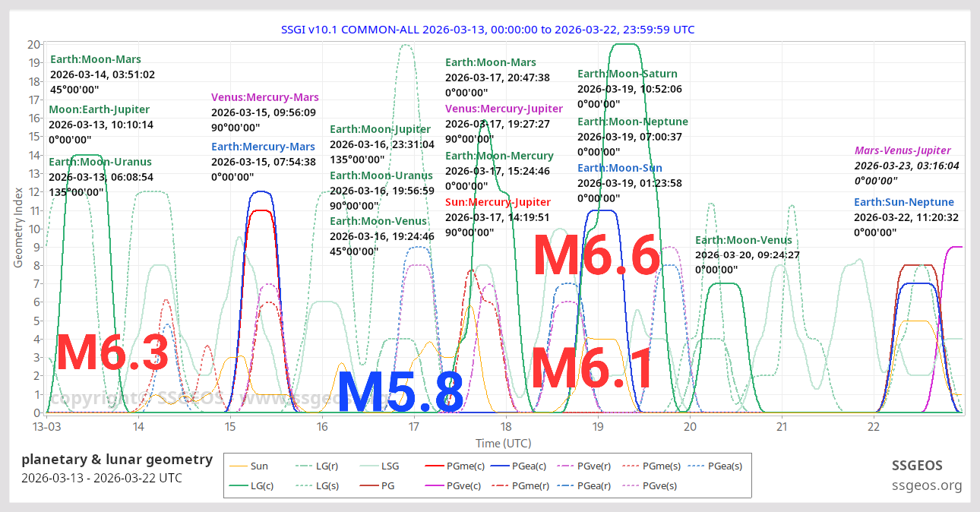Viewport: 980px width, 512px height.
Task: Select the dashed PGea(s) legend icon
Action: click(x=695, y=466)
